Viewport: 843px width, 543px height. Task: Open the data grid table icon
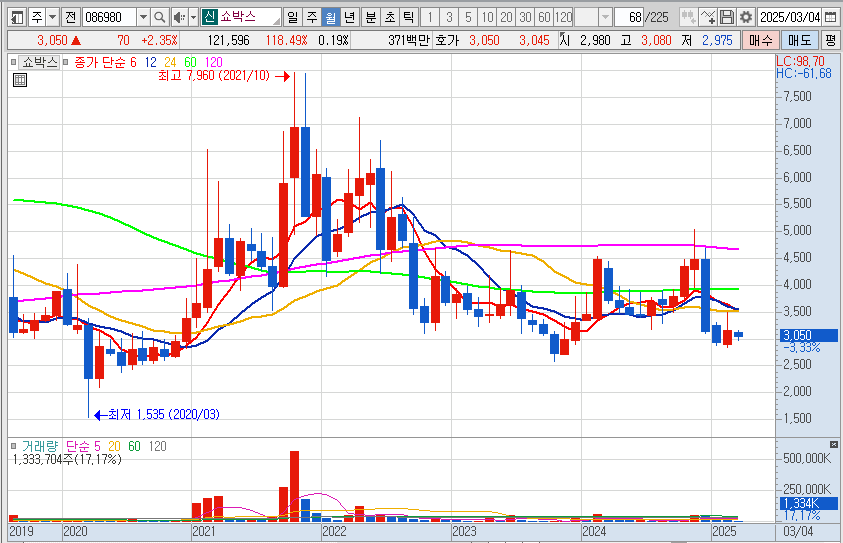(x=20, y=81)
